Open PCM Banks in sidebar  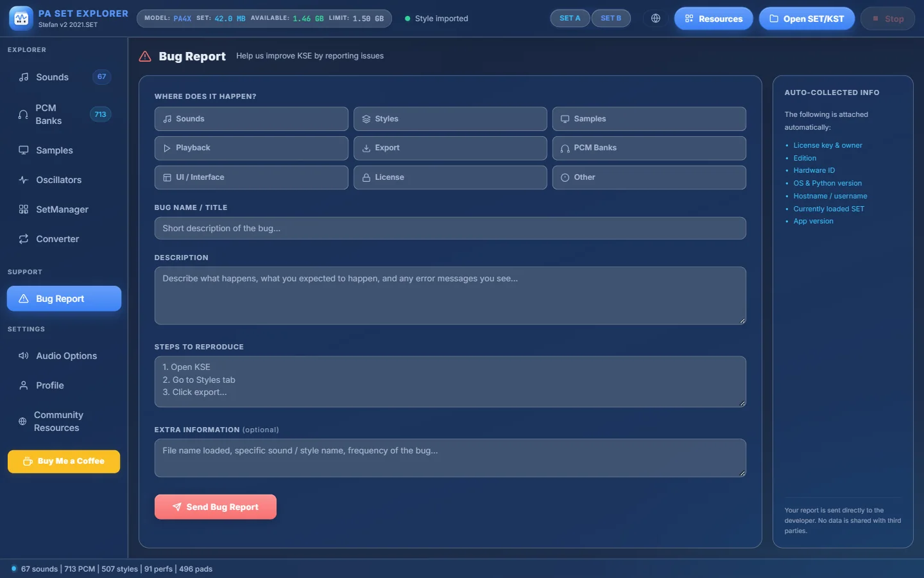[64, 114]
